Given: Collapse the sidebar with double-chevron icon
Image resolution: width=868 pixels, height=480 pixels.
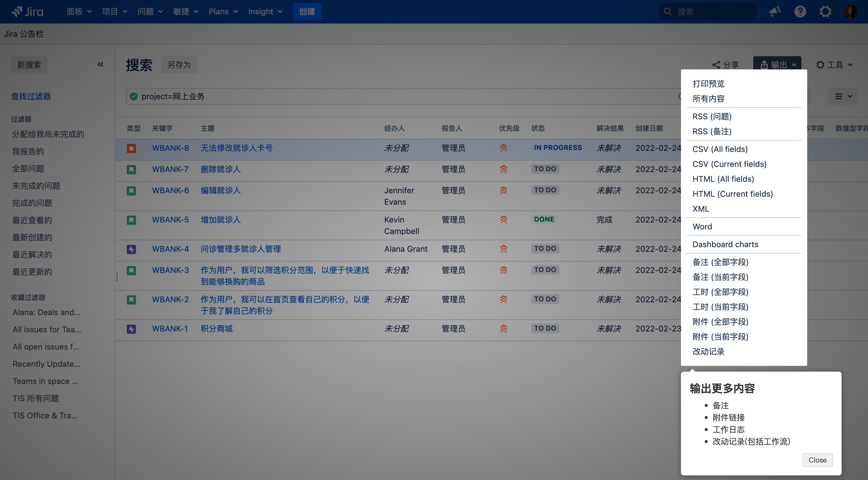Looking at the screenshot, I should [100, 64].
